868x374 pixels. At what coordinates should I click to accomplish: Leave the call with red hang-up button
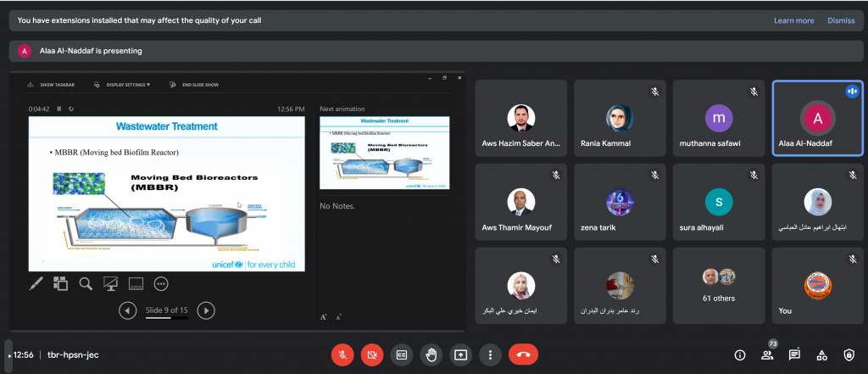[523, 354]
